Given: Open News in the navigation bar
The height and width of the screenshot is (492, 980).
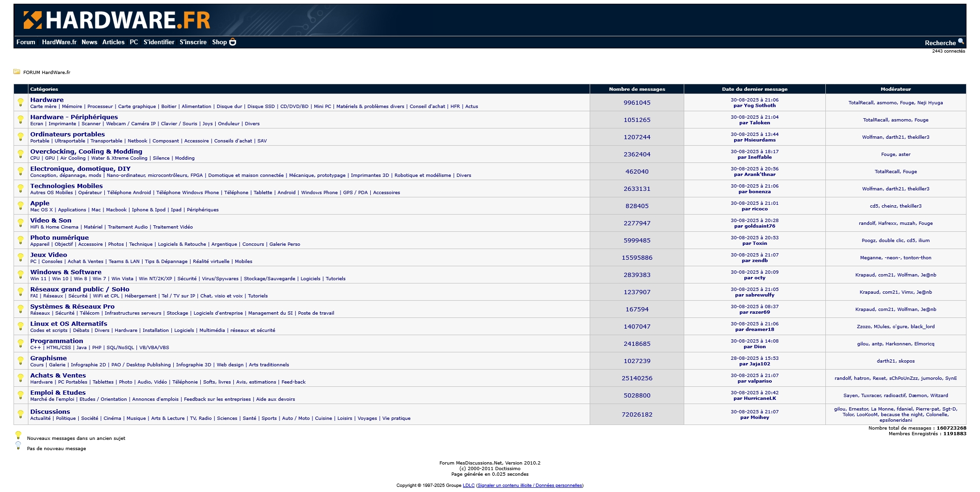Looking at the screenshot, I should [89, 42].
